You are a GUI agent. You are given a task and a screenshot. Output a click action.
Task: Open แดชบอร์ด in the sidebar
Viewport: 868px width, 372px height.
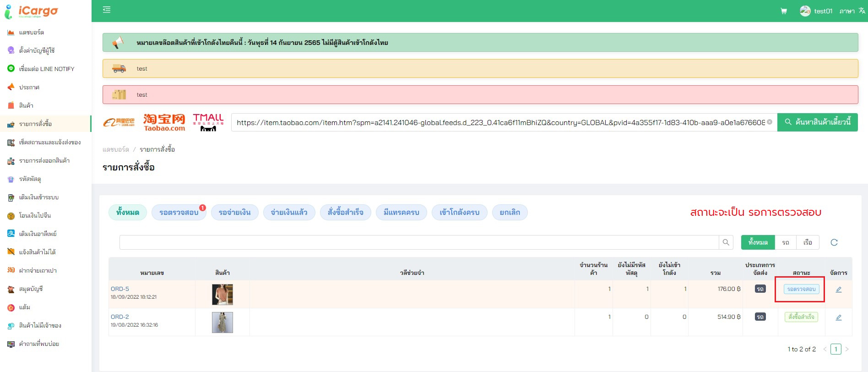32,33
